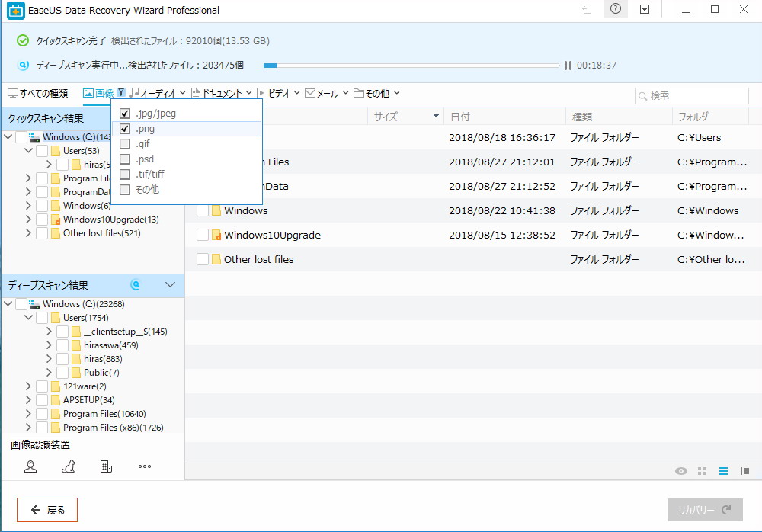
Task: Enable the .tif/tiff filter checkbox
Action: 124,174
